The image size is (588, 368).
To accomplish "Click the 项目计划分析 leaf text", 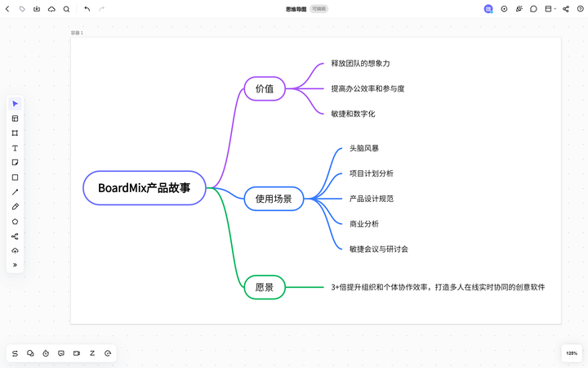I will [x=372, y=173].
